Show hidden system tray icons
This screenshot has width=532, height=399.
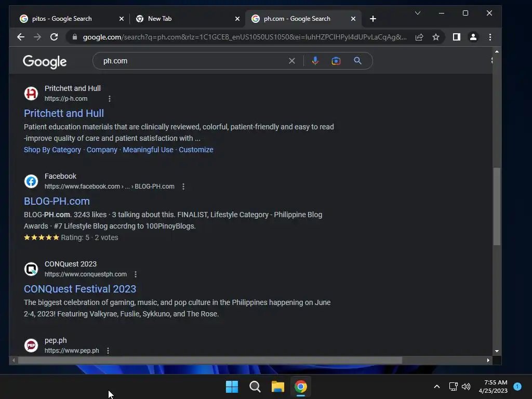click(437, 387)
